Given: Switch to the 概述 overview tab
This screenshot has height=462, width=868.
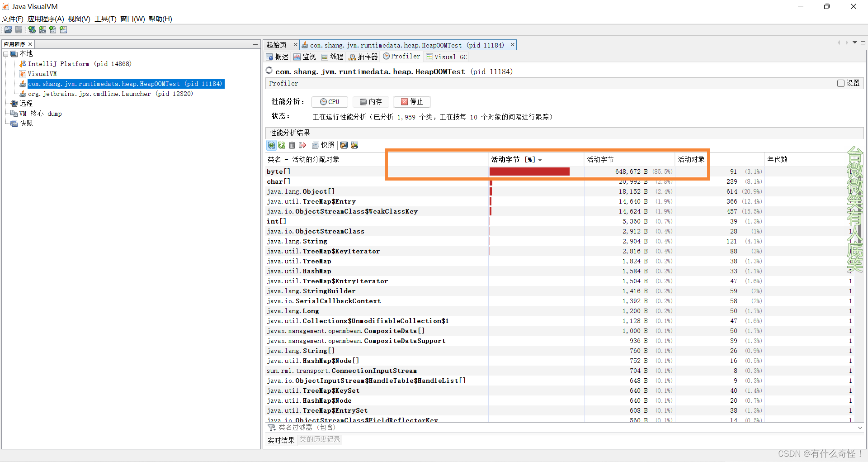Looking at the screenshot, I should pos(277,57).
